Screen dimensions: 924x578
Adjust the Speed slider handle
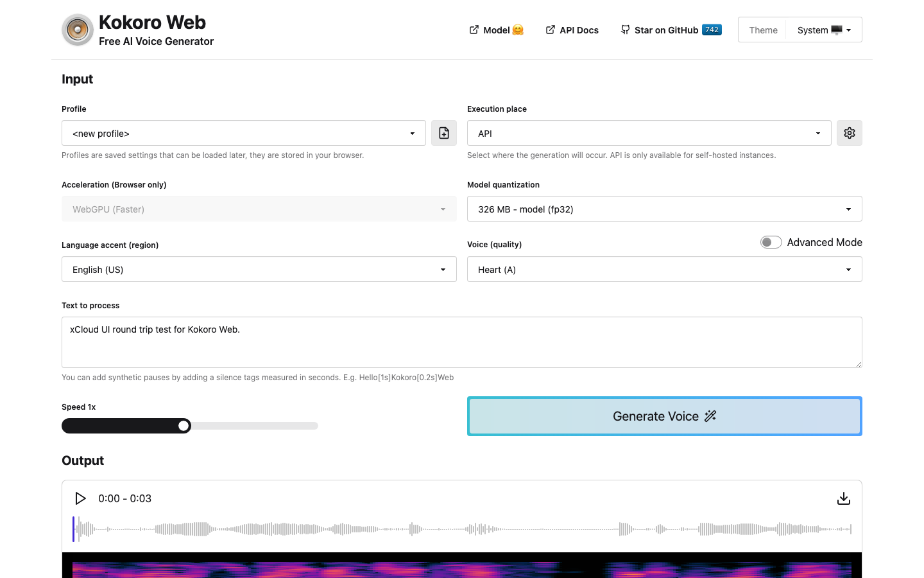pos(184,426)
